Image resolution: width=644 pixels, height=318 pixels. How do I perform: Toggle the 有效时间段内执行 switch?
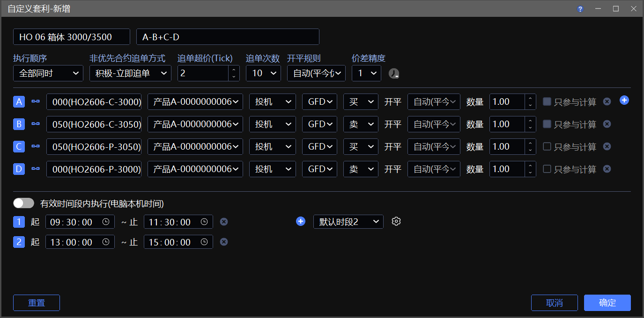tap(24, 203)
